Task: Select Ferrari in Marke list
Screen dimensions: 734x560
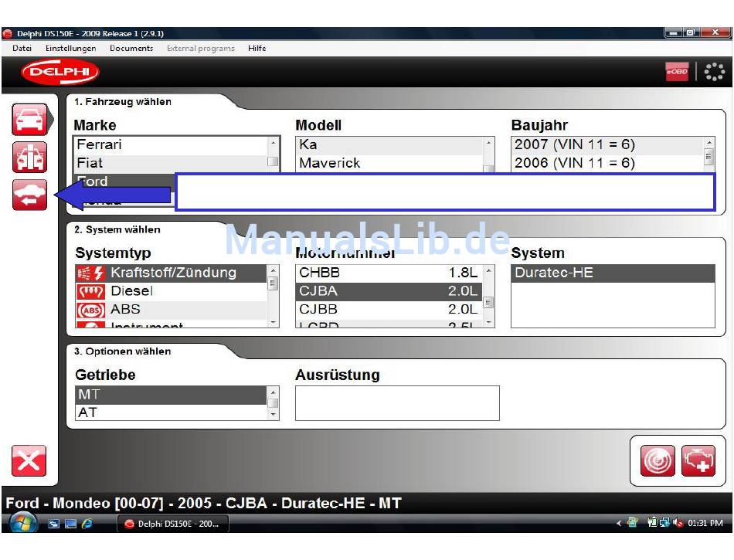Action: click(171, 144)
